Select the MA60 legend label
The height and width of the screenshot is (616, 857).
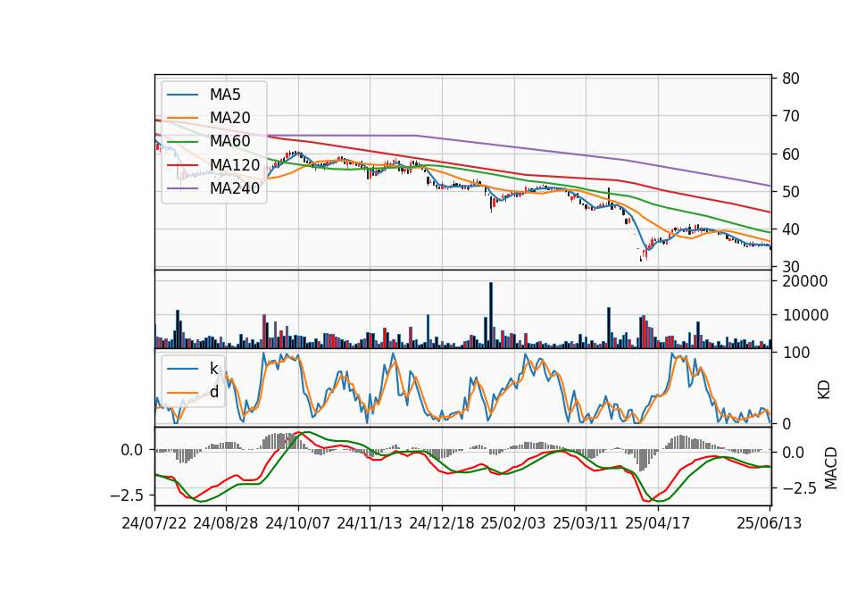(229, 141)
